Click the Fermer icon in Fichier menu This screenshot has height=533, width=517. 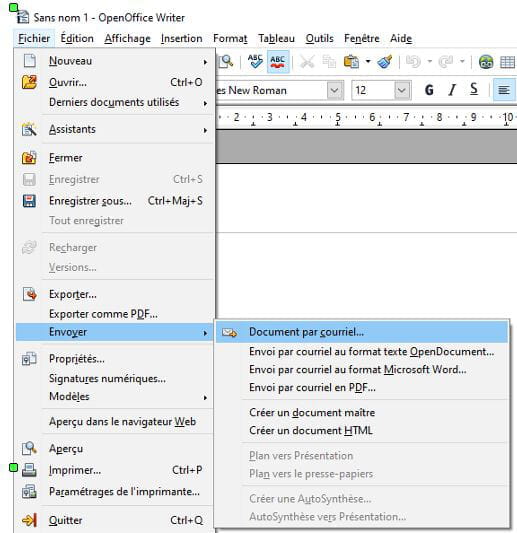29,158
